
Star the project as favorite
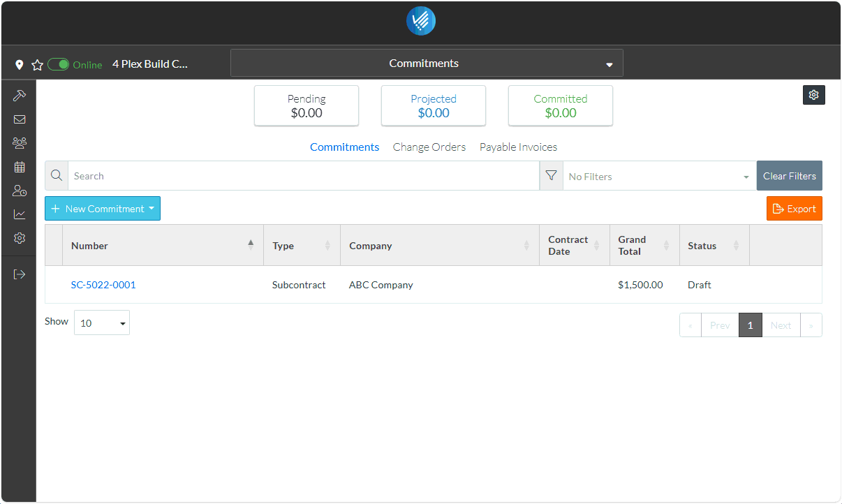[x=38, y=65]
